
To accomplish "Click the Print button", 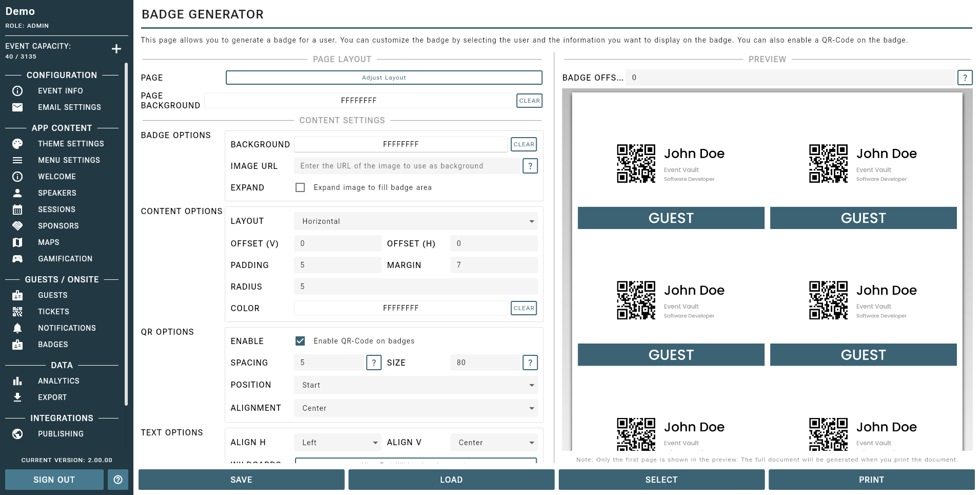I will tap(872, 480).
